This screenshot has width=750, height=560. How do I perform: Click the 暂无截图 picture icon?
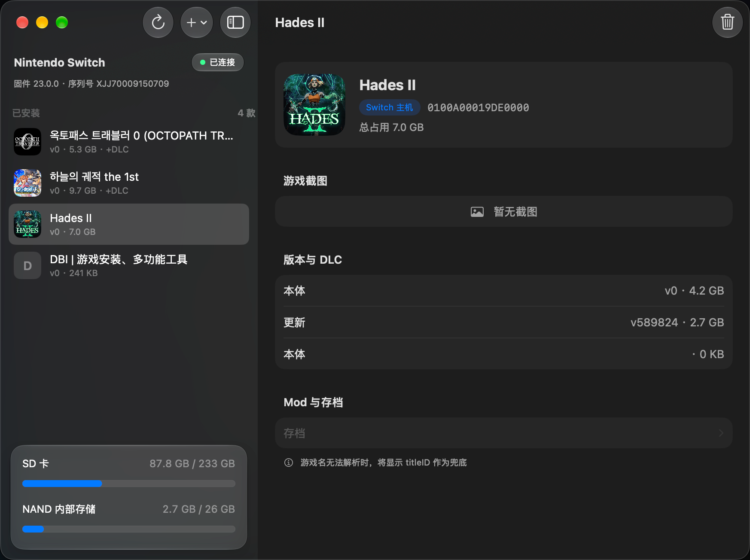coord(477,212)
